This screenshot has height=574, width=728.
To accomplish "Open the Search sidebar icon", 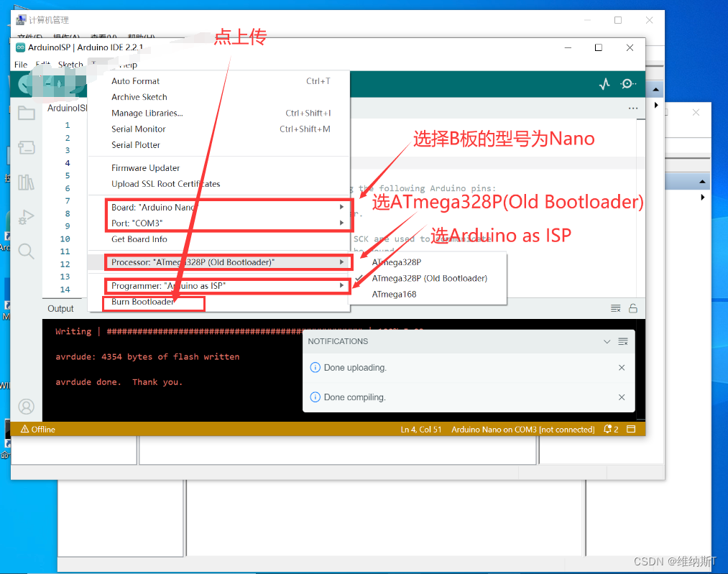I will pyautogui.click(x=27, y=251).
